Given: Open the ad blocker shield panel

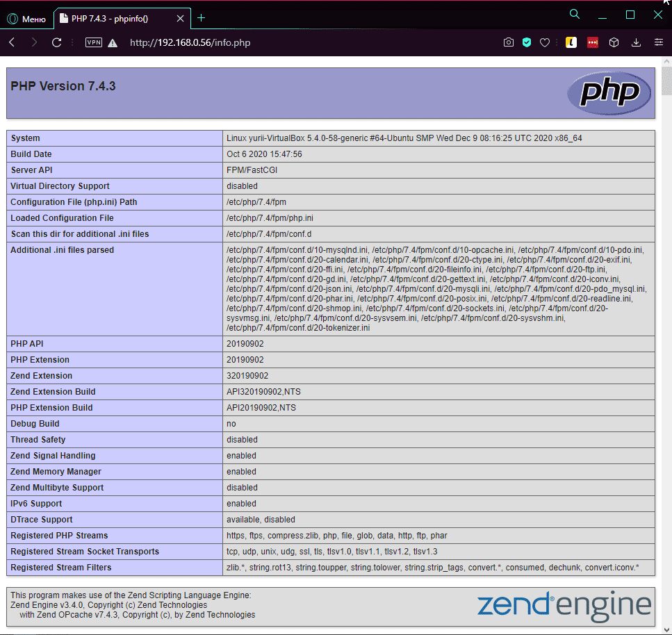Looking at the screenshot, I should pos(527,42).
